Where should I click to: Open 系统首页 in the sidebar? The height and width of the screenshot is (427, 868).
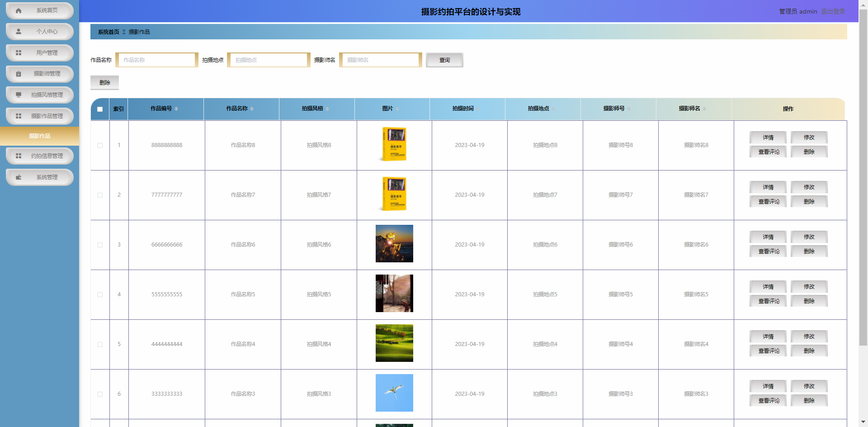point(40,10)
